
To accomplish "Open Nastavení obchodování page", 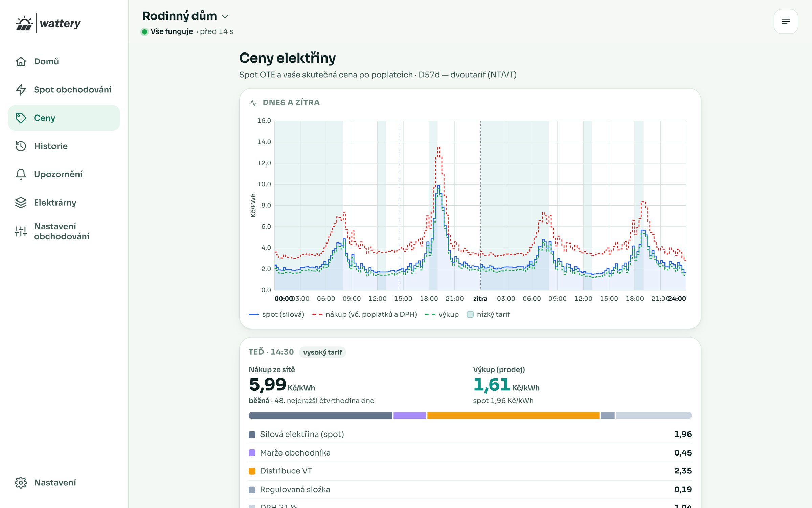I will [64, 231].
